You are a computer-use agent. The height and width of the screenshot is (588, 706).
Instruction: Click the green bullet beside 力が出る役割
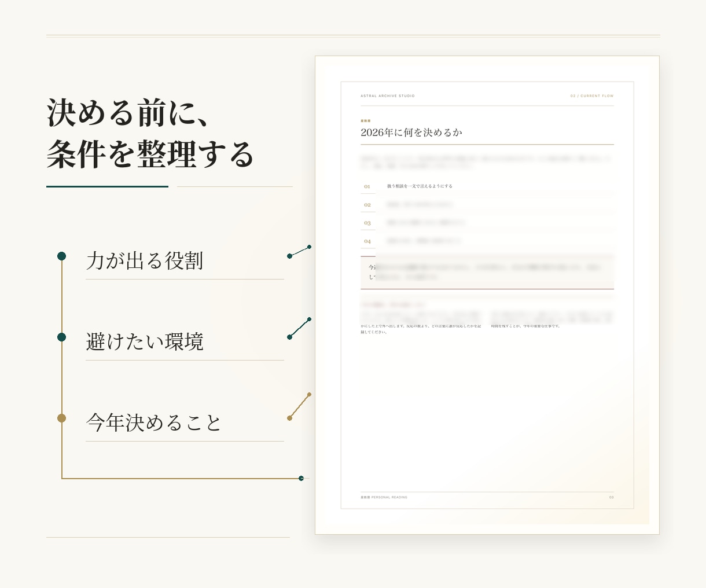click(x=61, y=256)
